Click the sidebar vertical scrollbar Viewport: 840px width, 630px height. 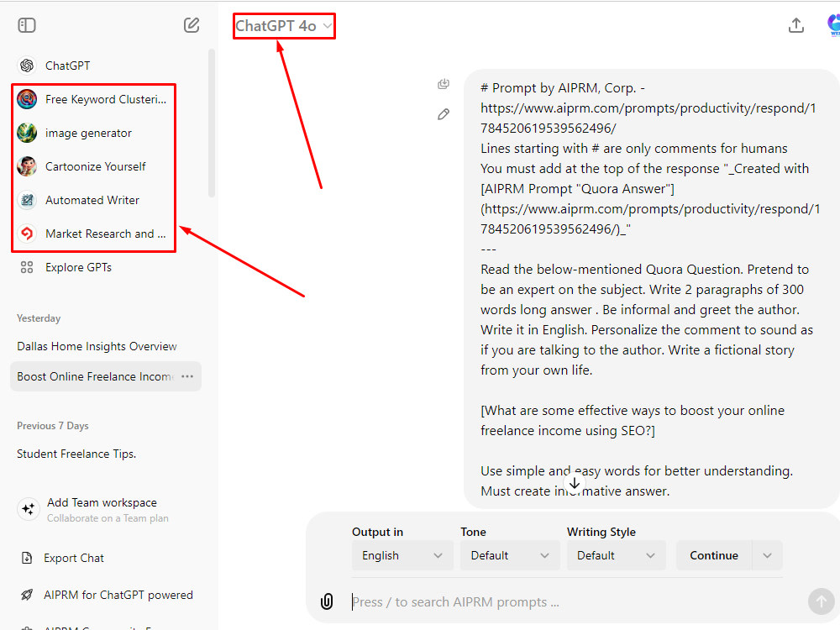coord(212,123)
